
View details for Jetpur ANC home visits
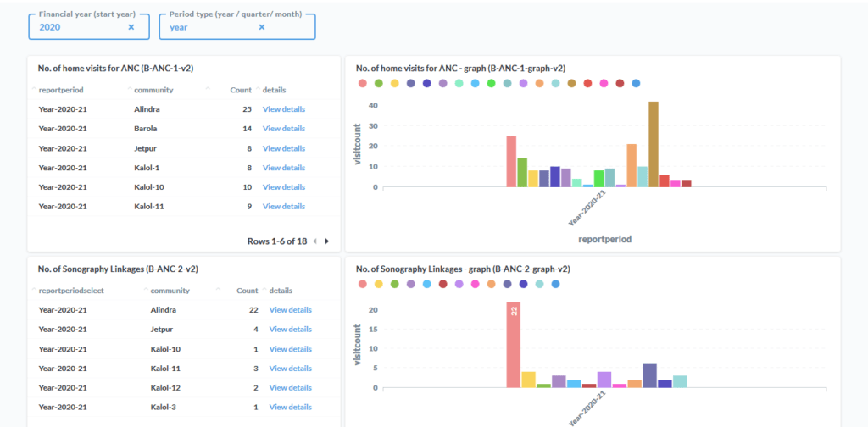(284, 148)
